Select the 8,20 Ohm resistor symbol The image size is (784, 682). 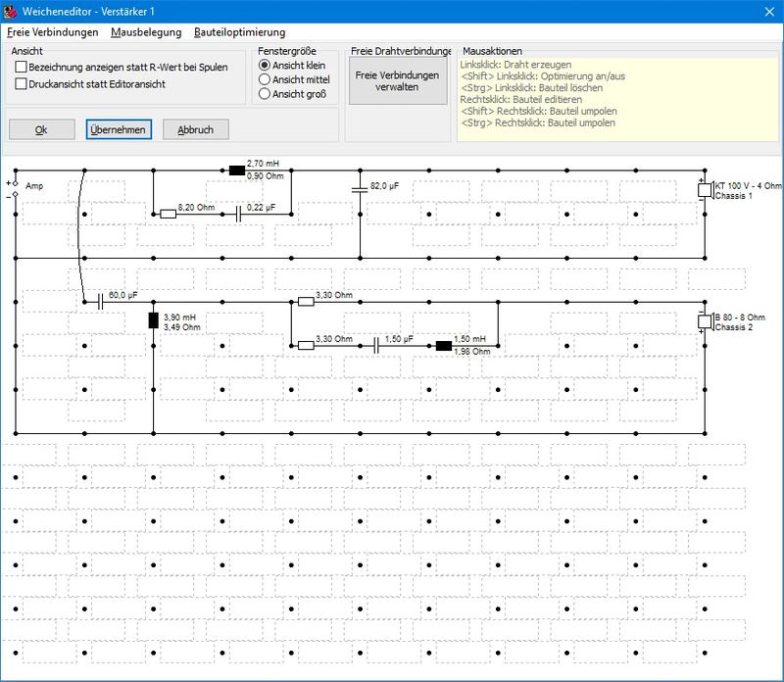pos(168,215)
